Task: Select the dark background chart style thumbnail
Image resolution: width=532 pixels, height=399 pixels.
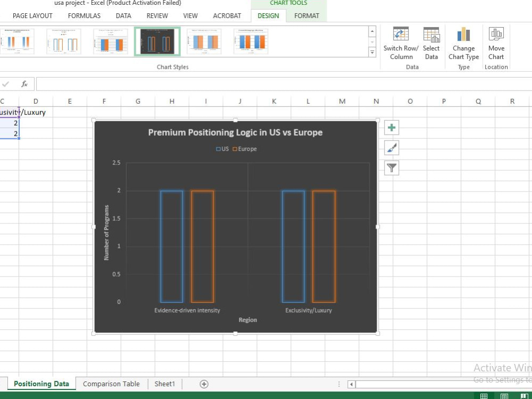Action: pos(157,41)
